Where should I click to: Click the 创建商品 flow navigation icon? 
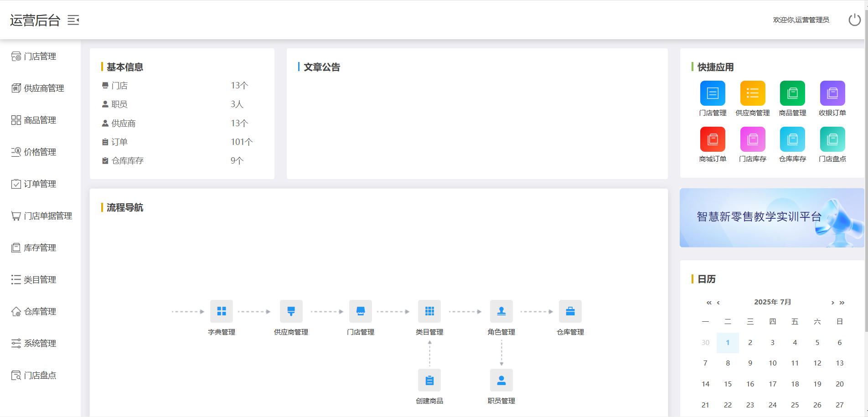[429, 380]
